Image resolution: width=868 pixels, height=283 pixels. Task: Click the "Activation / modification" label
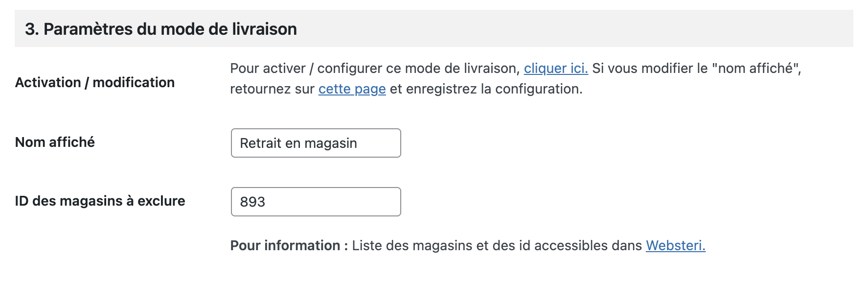click(94, 83)
